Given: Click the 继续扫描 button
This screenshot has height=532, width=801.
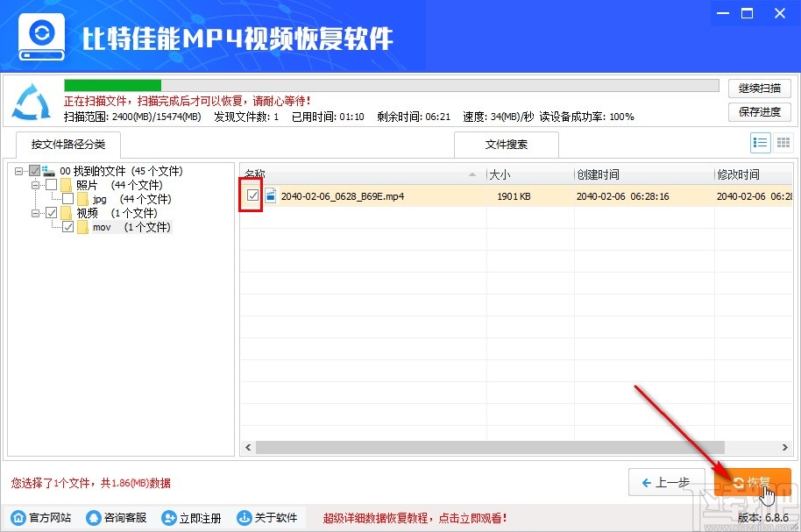Looking at the screenshot, I should click(760, 89).
